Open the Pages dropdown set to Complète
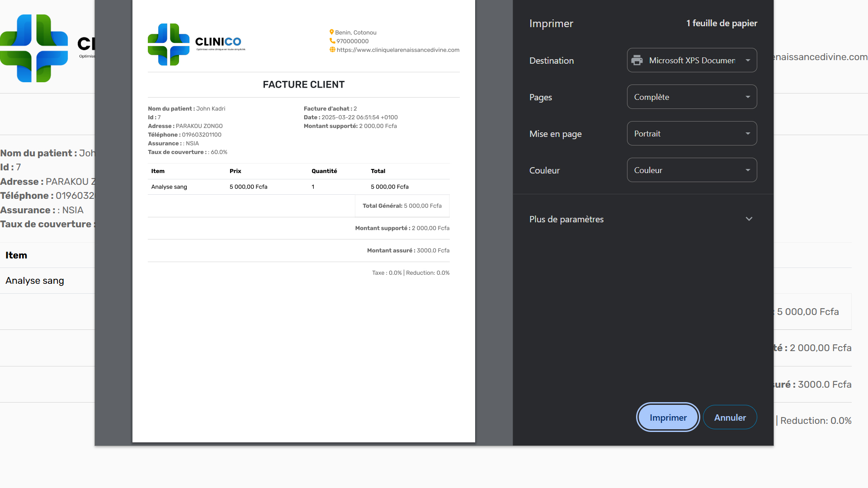Screen dimensions: 868x488 692,97
